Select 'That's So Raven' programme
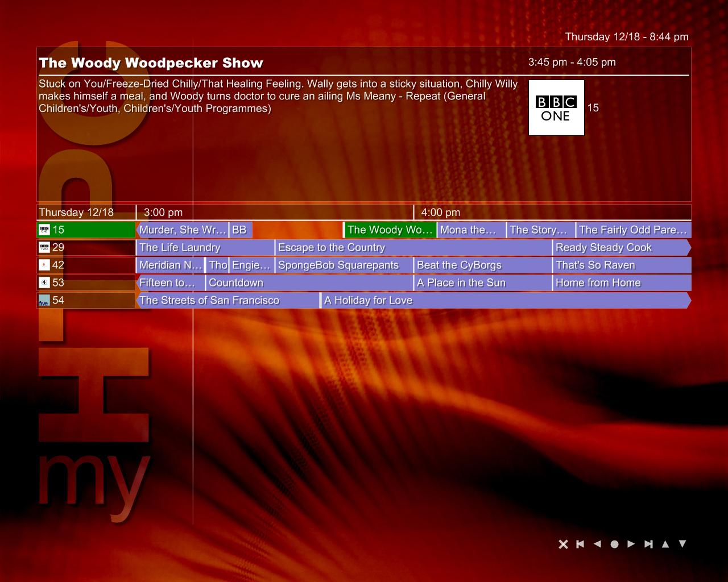This screenshot has height=582, width=728. pos(622,265)
